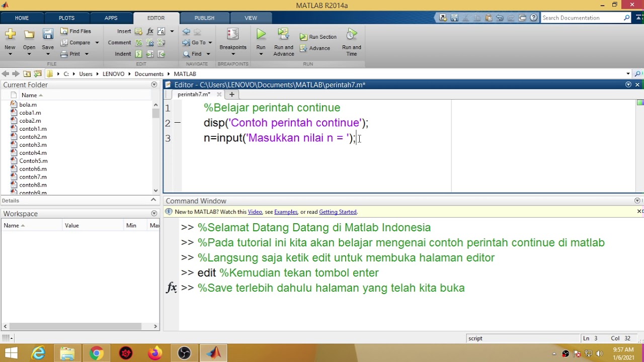This screenshot has width=644, height=362.
Task: Click the Undo icon in quick access bar
Action: click(x=500, y=18)
